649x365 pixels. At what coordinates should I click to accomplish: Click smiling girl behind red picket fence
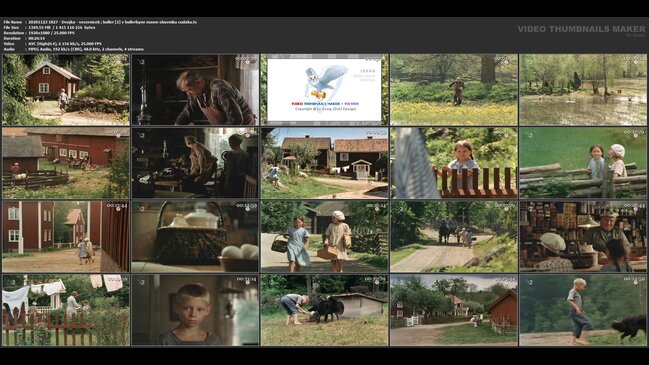tap(454, 163)
